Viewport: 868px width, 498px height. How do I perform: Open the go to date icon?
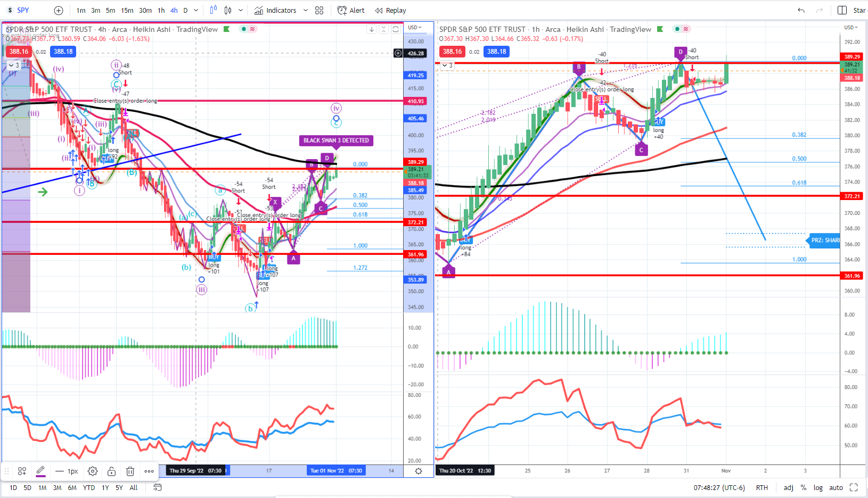tap(157, 487)
